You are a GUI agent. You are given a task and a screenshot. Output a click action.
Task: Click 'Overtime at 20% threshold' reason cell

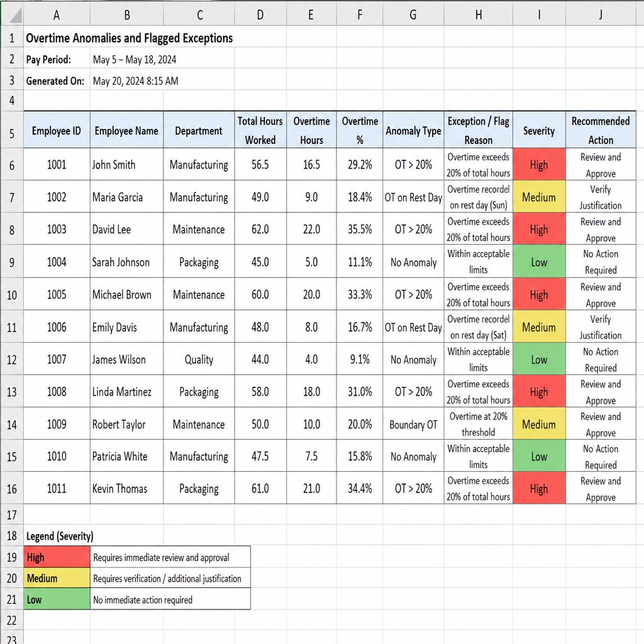click(x=479, y=424)
